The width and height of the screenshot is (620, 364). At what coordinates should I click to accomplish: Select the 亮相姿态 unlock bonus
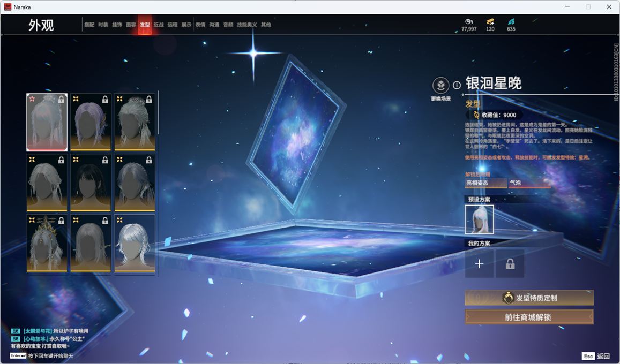(485, 183)
